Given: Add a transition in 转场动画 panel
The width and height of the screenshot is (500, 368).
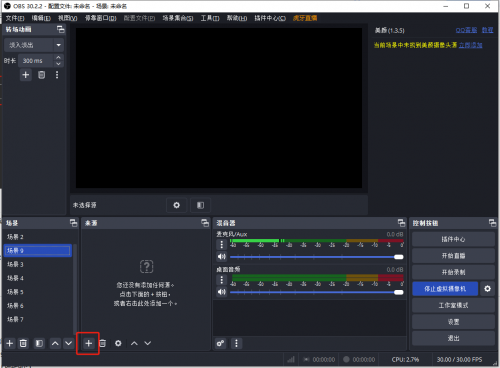Looking at the screenshot, I should pos(26,75).
